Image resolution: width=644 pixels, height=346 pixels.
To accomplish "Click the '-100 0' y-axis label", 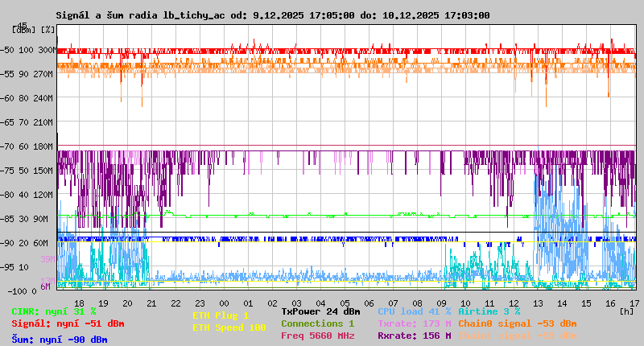I will tap(22, 291).
